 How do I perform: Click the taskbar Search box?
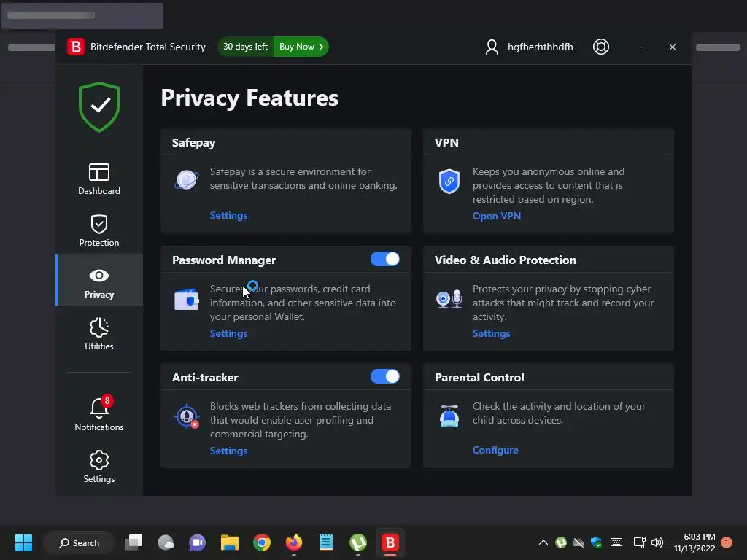(x=79, y=542)
